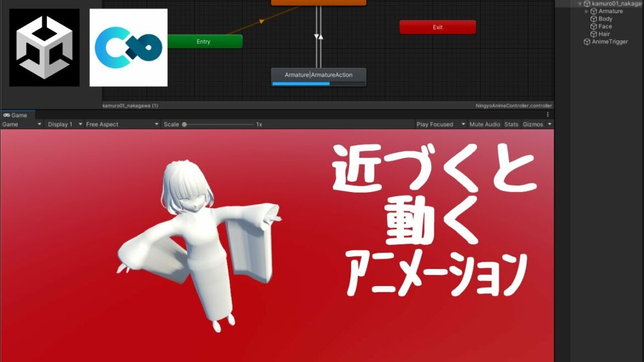Image resolution: width=644 pixels, height=362 pixels.
Task: Open the Play Focused dropdown
Action: tap(440, 124)
